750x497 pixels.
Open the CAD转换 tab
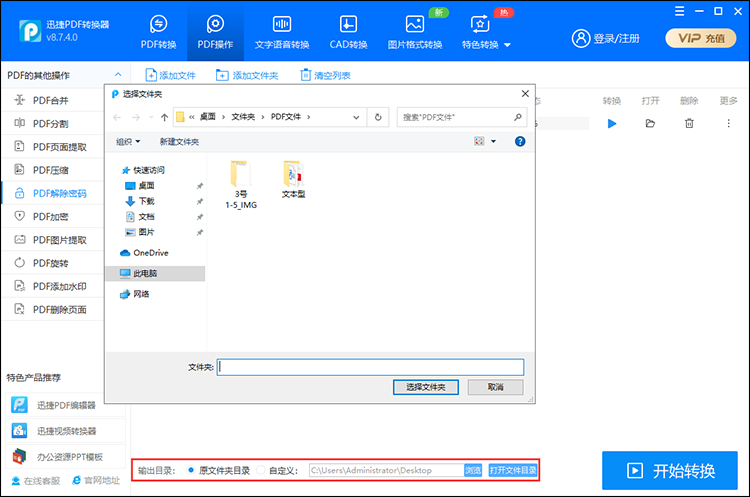348,32
